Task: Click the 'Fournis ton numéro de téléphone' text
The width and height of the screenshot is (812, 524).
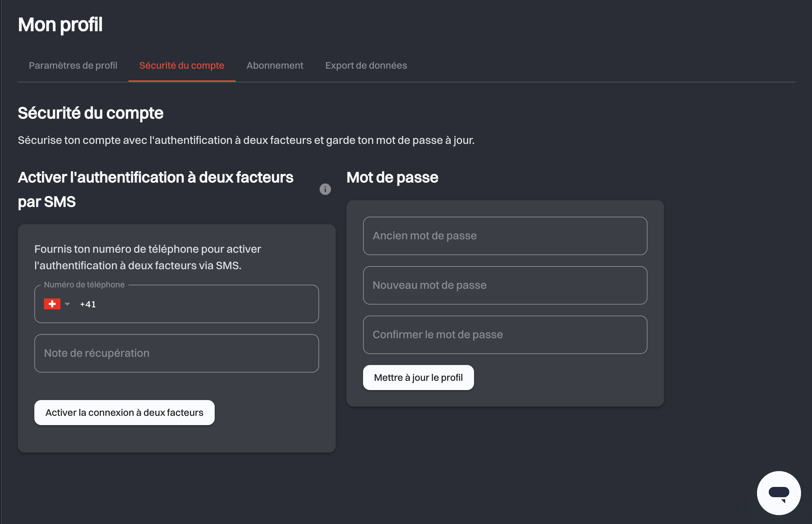Action: point(148,257)
